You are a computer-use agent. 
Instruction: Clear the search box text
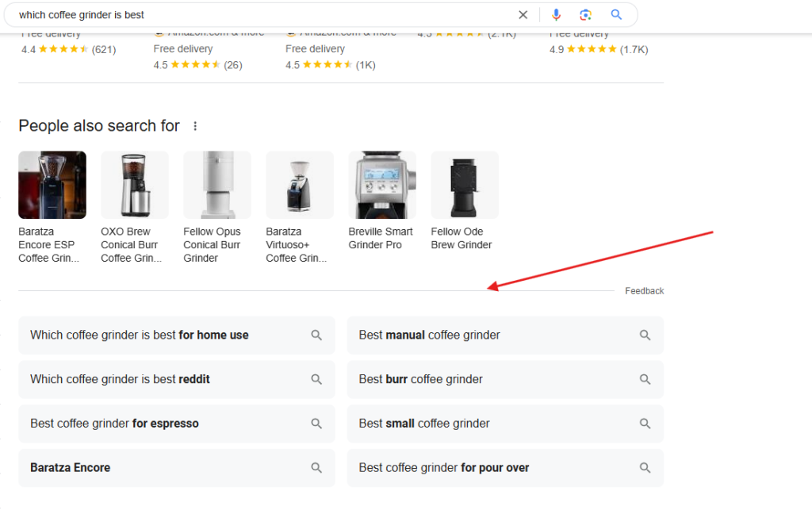[523, 15]
